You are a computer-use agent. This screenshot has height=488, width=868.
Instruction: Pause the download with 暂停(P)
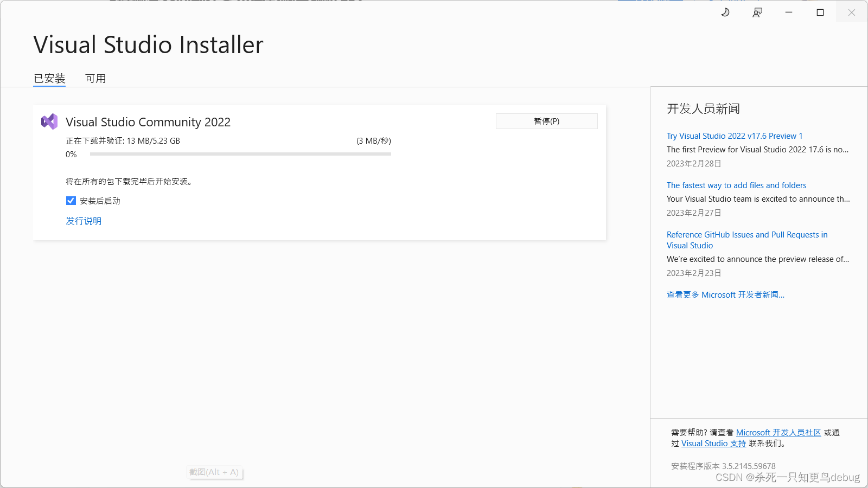click(x=546, y=121)
